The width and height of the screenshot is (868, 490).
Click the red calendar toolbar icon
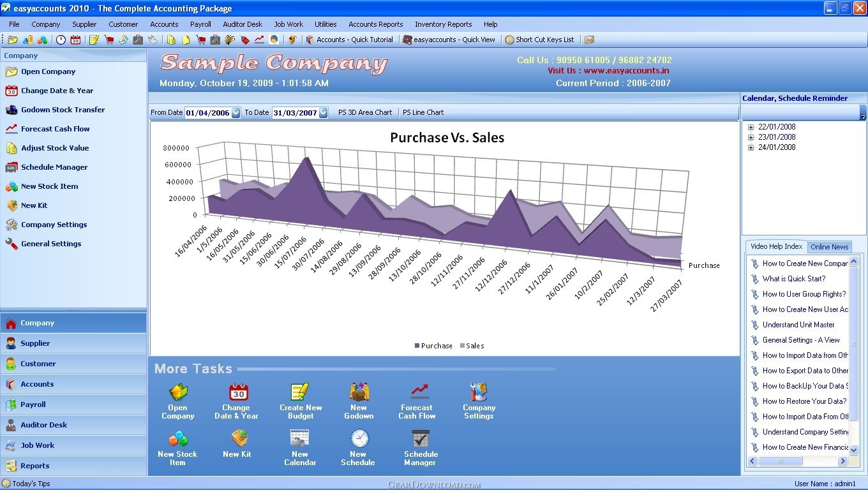click(x=75, y=40)
